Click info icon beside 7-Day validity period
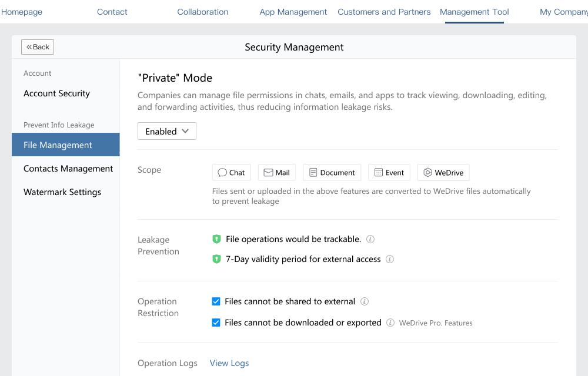The width and height of the screenshot is (588, 376). pyautogui.click(x=390, y=259)
